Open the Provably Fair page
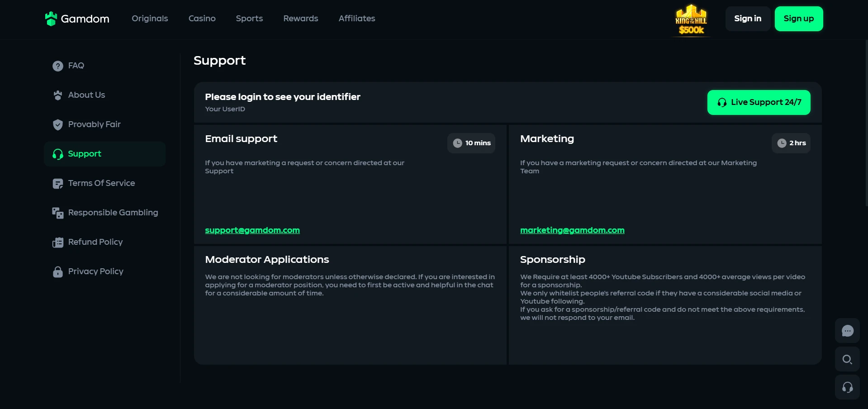This screenshot has width=868, height=409. pos(105,125)
